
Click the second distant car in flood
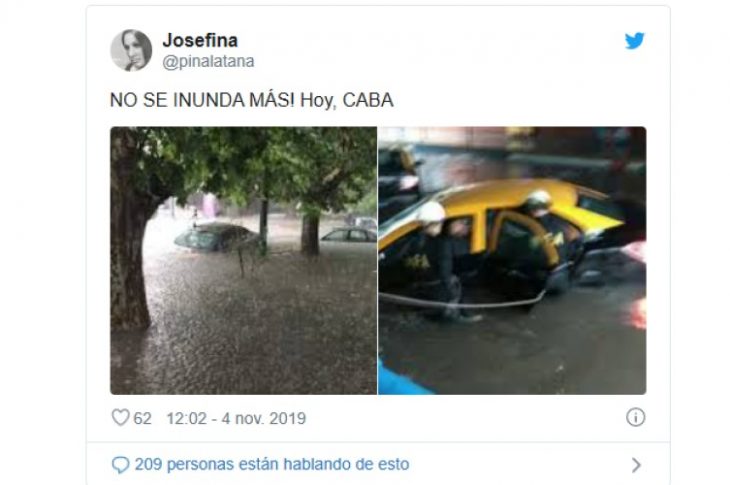click(349, 235)
